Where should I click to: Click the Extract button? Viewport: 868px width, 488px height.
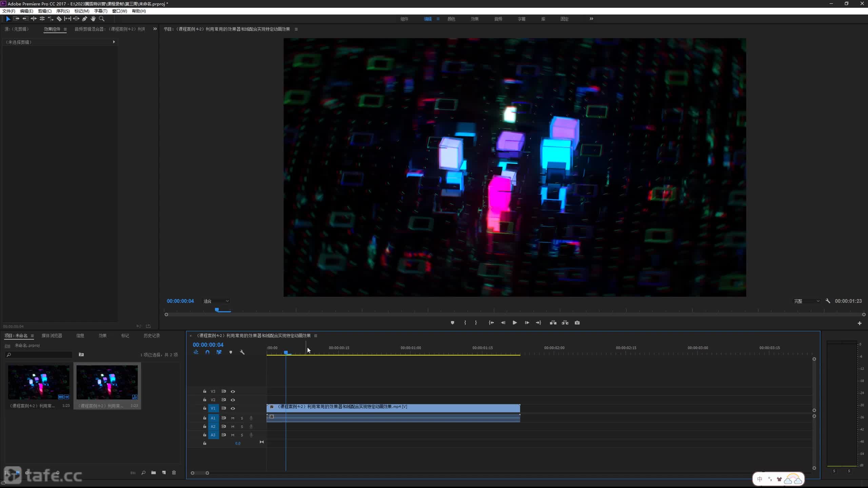pyautogui.click(x=565, y=323)
